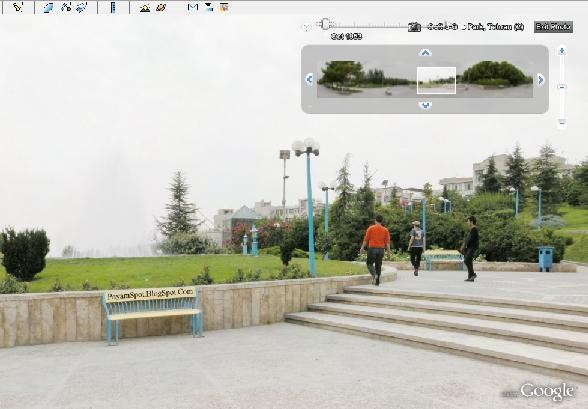Select the Add Image Overlay tool

[82, 7]
